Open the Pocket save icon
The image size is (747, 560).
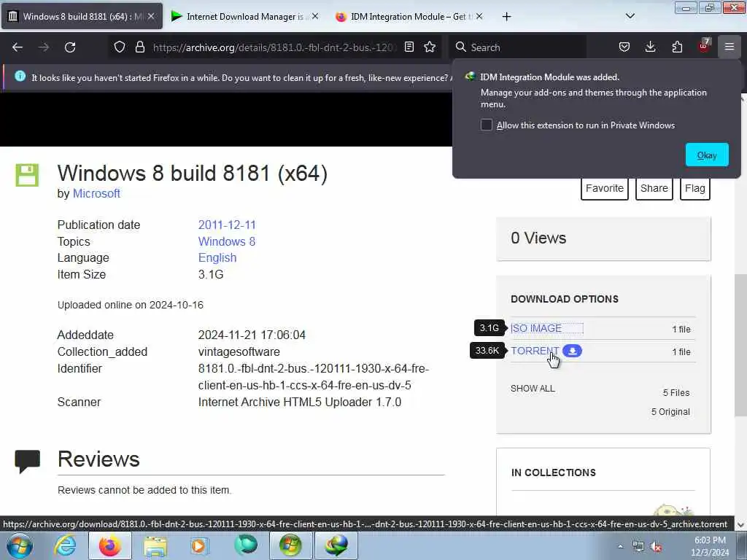pos(624,47)
